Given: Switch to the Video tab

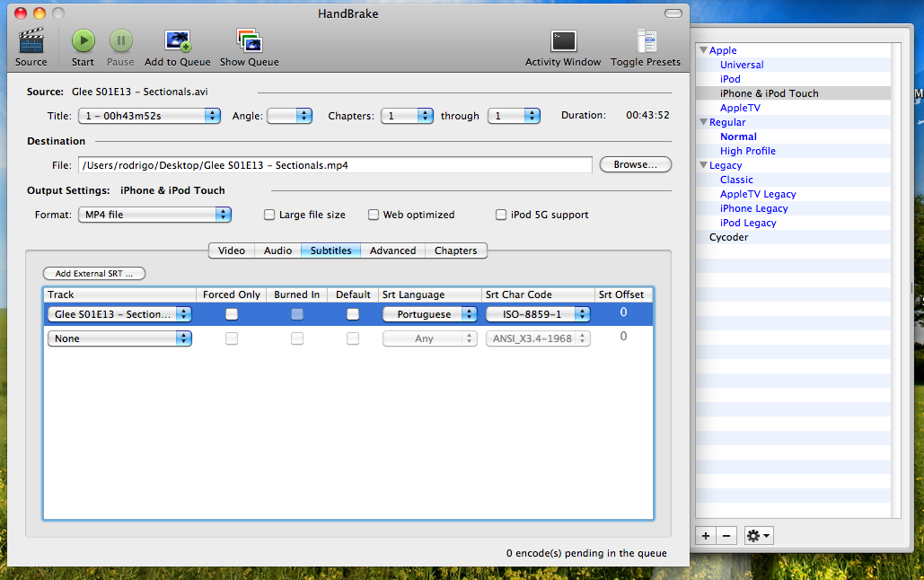Looking at the screenshot, I should (x=232, y=250).
